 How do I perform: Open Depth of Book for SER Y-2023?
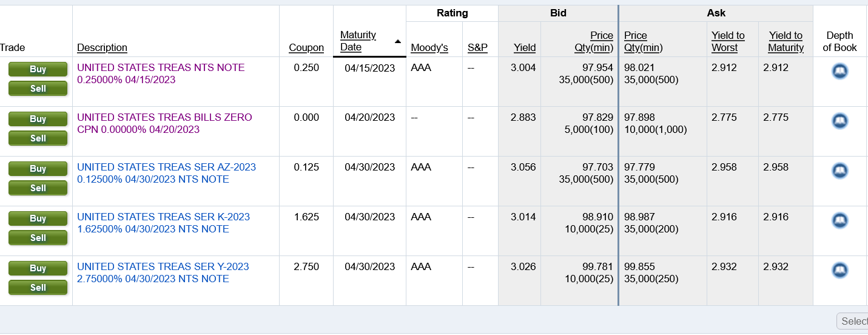click(x=839, y=271)
